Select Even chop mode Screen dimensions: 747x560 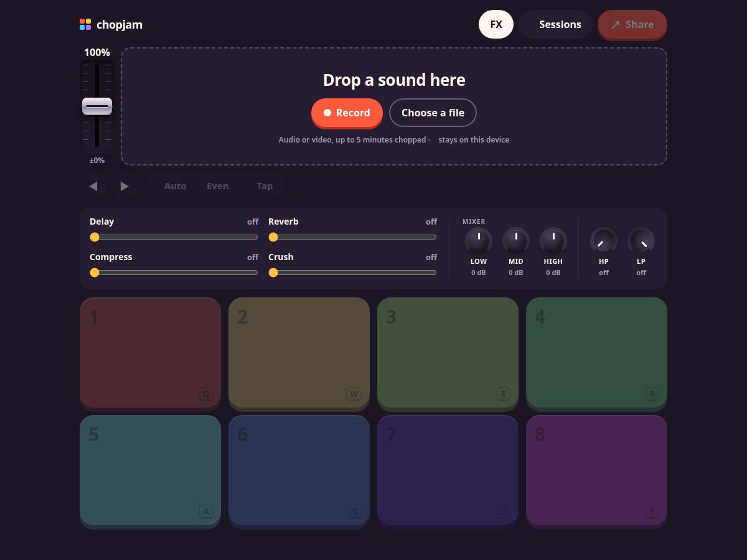pos(217,186)
